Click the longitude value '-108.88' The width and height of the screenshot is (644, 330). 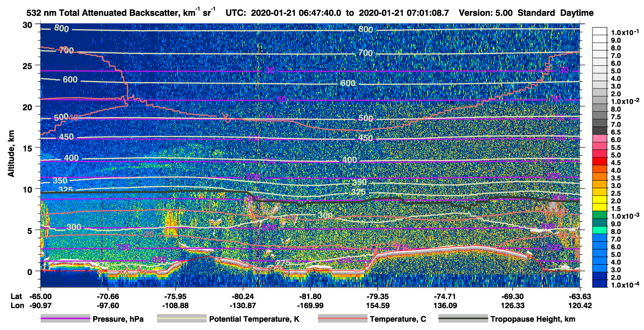point(175,305)
